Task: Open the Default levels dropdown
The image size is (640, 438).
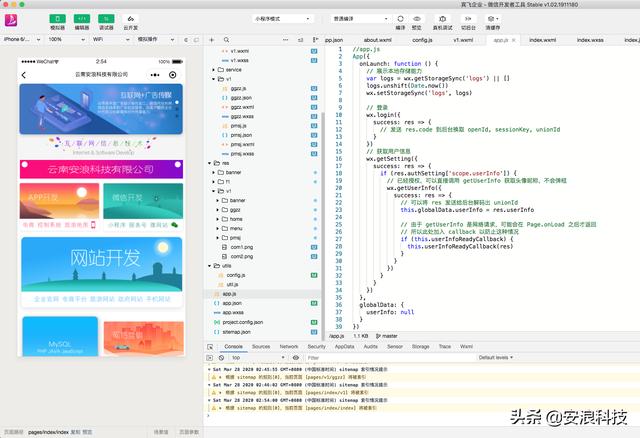Action: point(496,358)
